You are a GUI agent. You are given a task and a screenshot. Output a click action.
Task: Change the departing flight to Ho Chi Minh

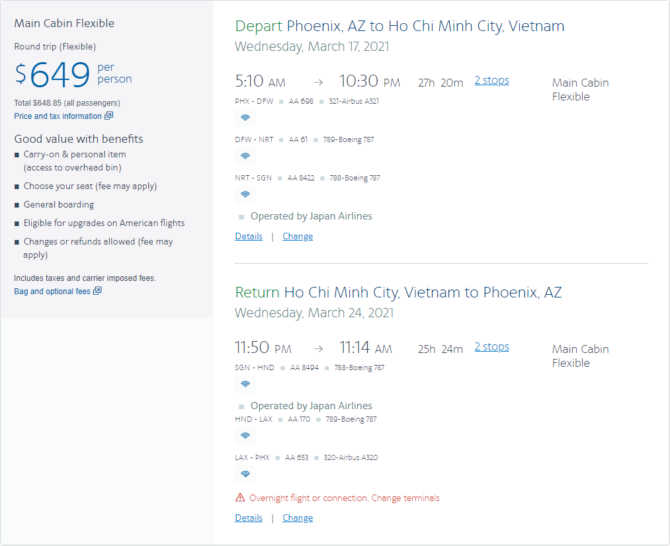click(297, 236)
